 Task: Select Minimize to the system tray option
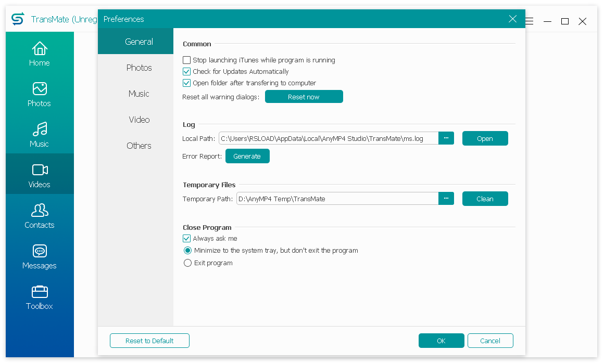pos(187,251)
